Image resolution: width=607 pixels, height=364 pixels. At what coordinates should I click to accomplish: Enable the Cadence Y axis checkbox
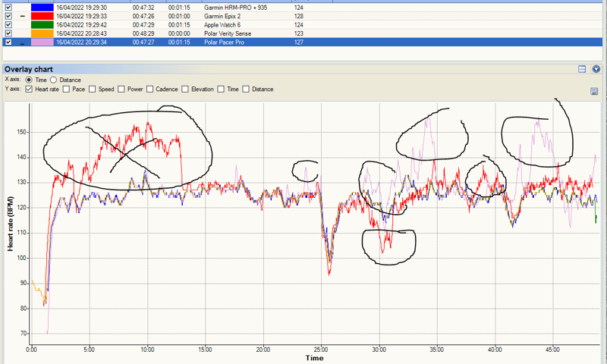149,89
